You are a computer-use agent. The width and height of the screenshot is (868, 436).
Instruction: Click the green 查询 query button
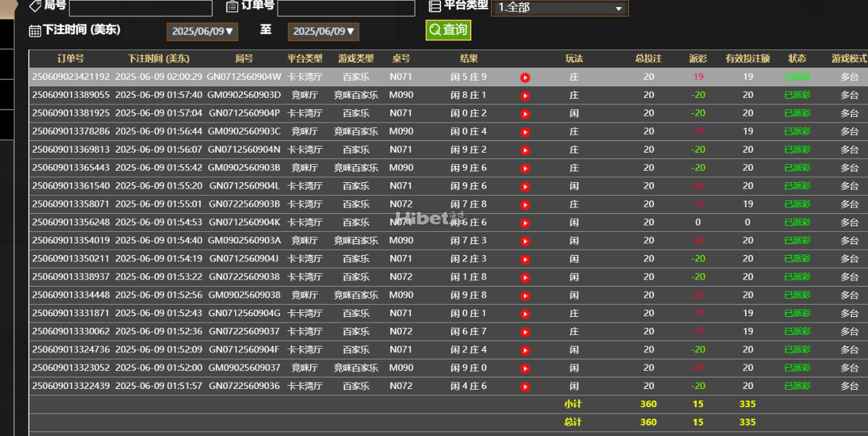(448, 30)
